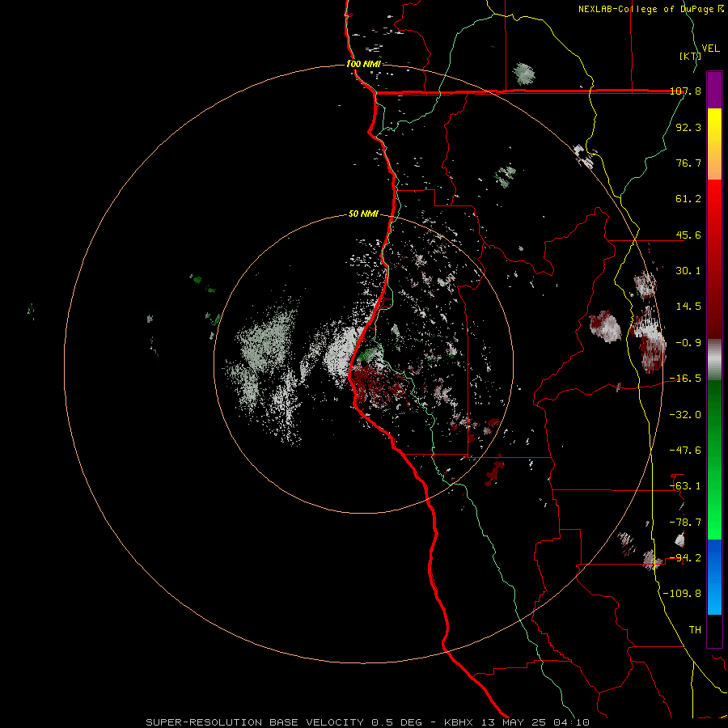Click the 61.2 velocity scale value
The width and height of the screenshot is (728, 728).
point(688,199)
